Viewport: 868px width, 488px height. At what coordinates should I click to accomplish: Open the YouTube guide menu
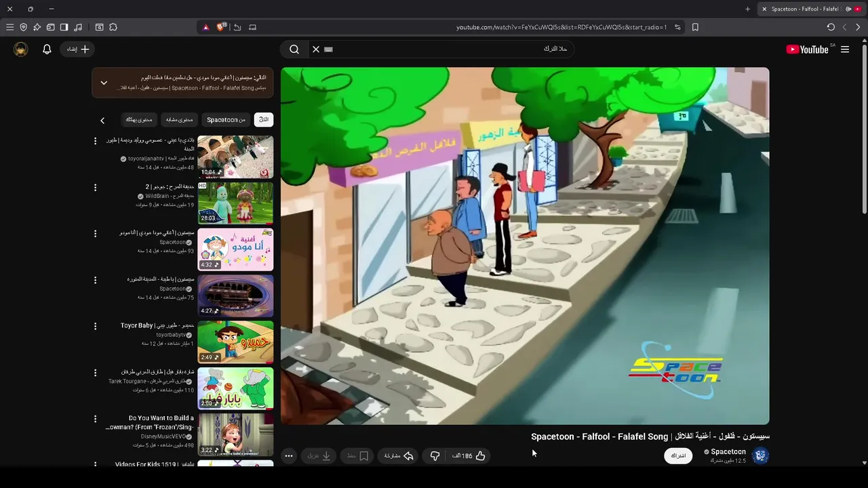[845, 49]
